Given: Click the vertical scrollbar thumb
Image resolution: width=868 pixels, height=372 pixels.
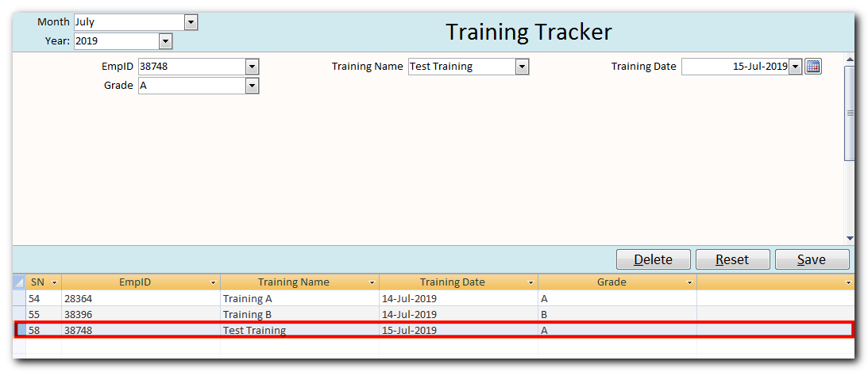Looking at the screenshot, I should pos(850,112).
